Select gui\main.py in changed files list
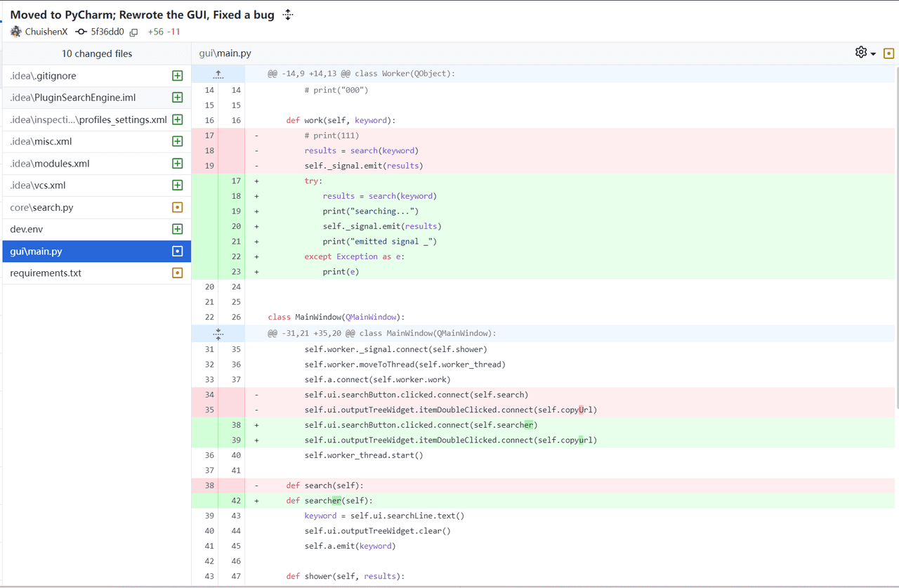Image resolution: width=899 pixels, height=588 pixels. 37,251
